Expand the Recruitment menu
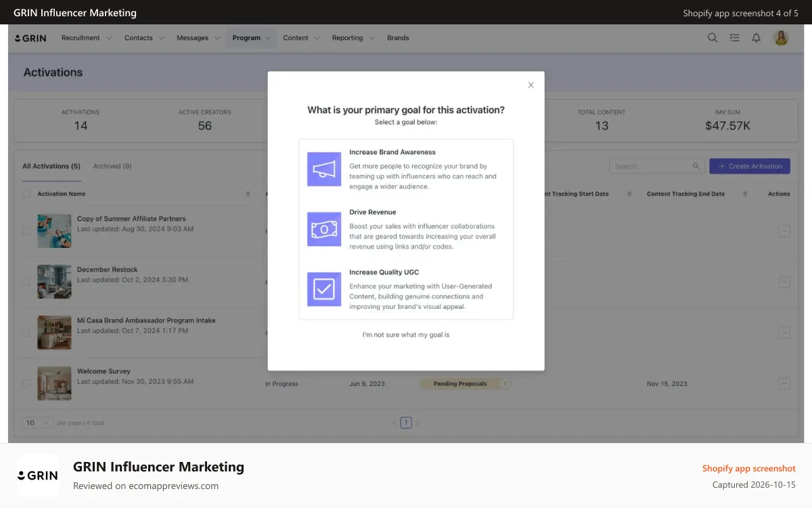This screenshot has width=812, height=508. coord(87,38)
